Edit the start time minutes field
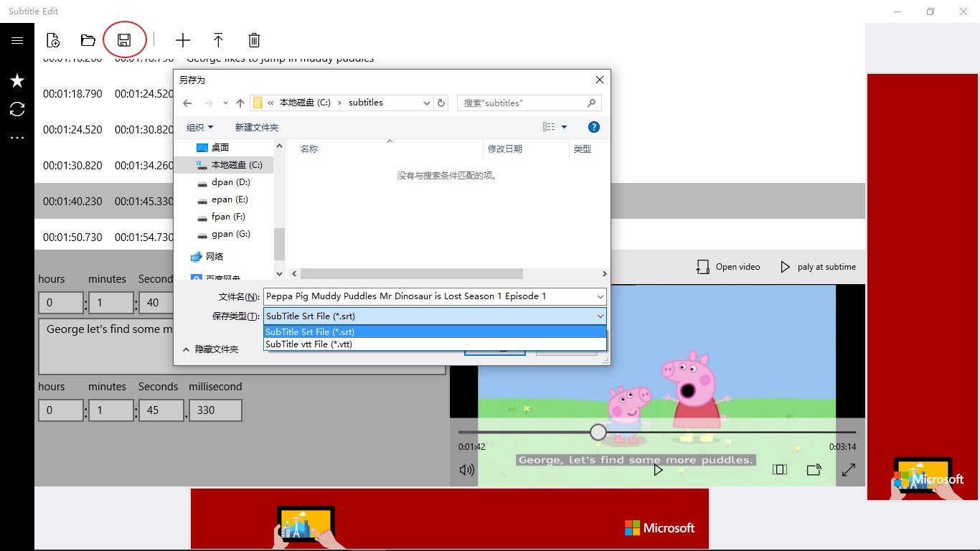This screenshot has width=980, height=551. [x=111, y=303]
